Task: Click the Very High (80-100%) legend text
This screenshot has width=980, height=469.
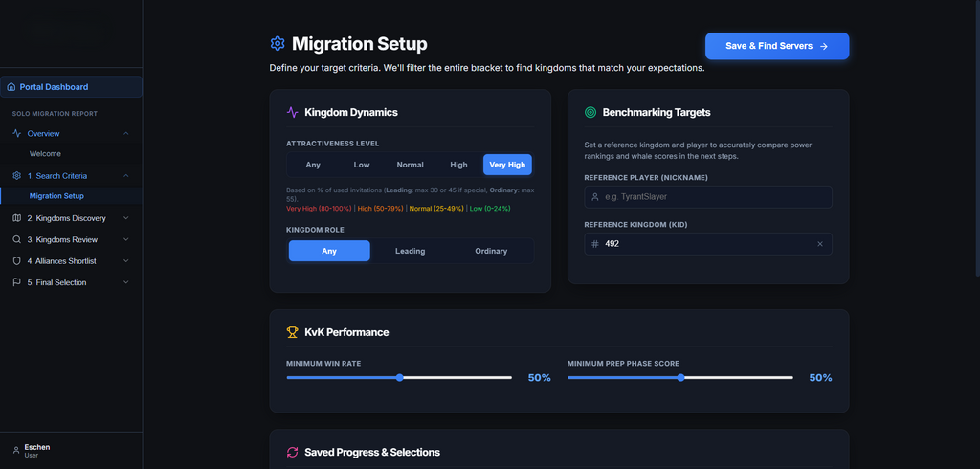Action: coord(320,209)
